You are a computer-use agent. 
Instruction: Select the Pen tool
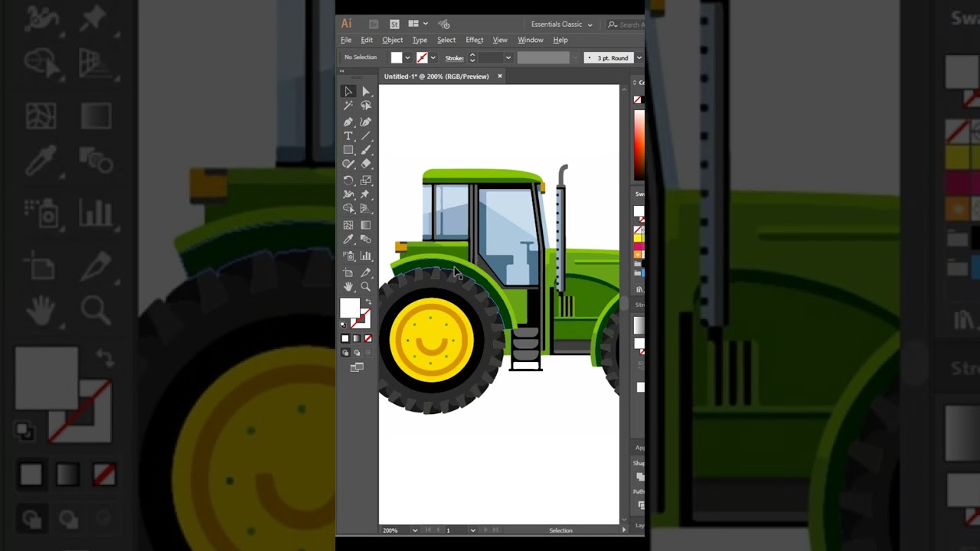click(348, 122)
